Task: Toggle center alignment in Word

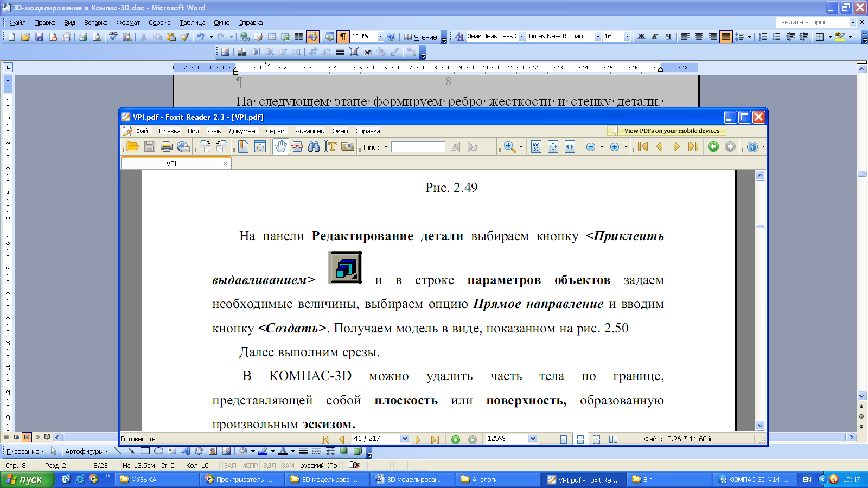Action: pos(699,36)
